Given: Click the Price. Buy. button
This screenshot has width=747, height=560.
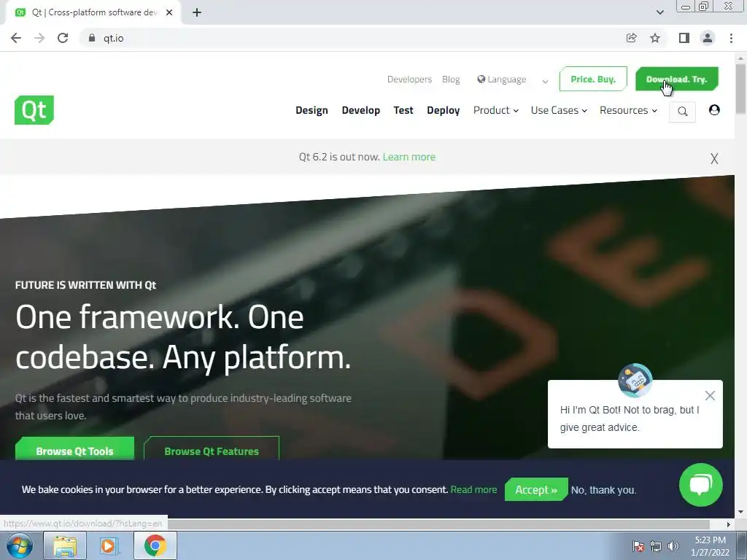Looking at the screenshot, I should tap(593, 79).
